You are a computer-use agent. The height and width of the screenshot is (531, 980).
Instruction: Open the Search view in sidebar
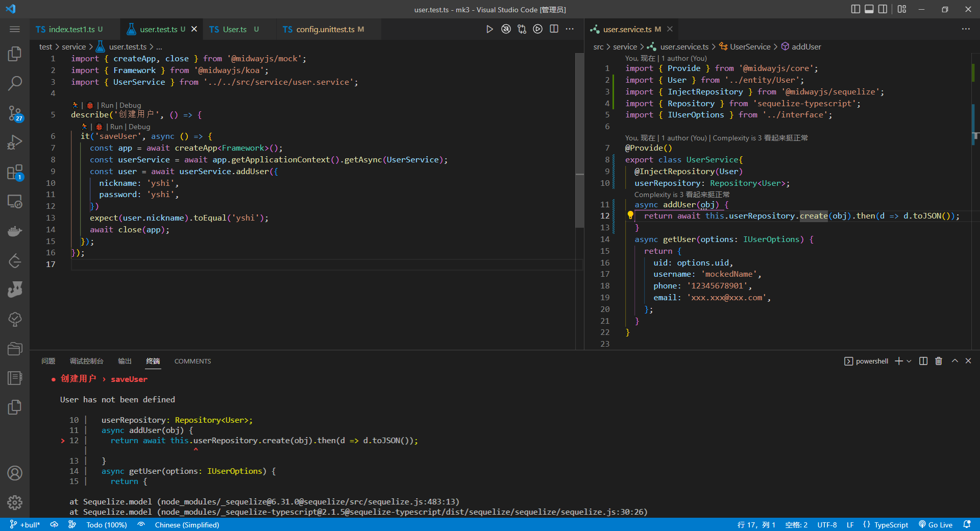[15, 83]
